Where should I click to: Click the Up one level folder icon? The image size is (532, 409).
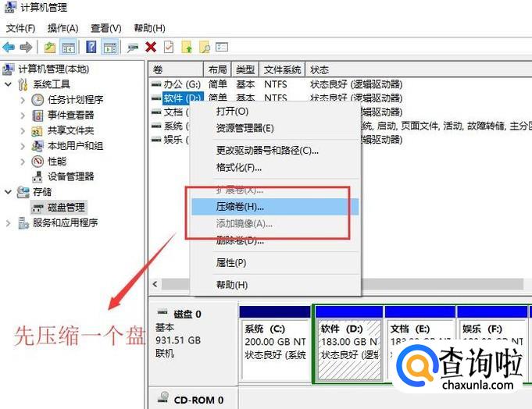(x=50, y=47)
